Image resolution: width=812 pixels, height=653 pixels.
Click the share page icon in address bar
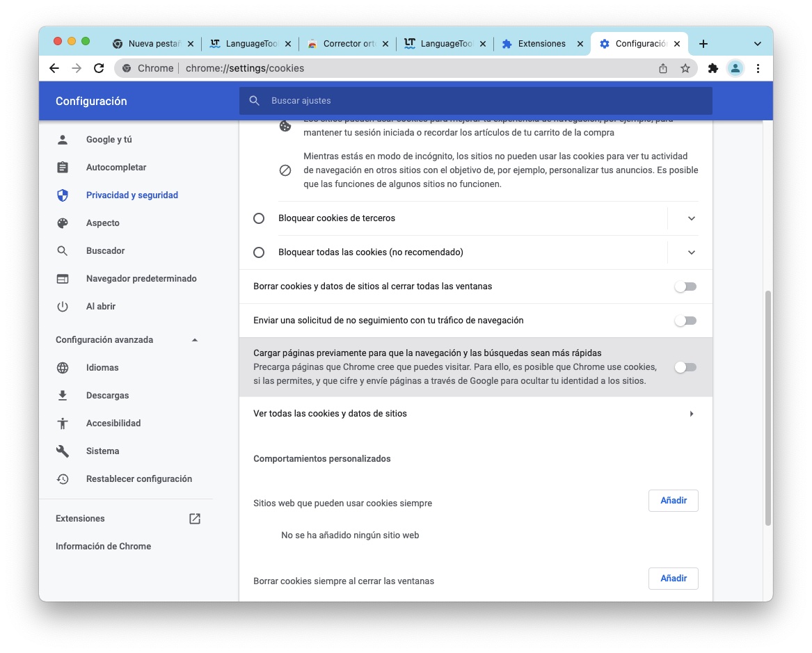click(662, 68)
